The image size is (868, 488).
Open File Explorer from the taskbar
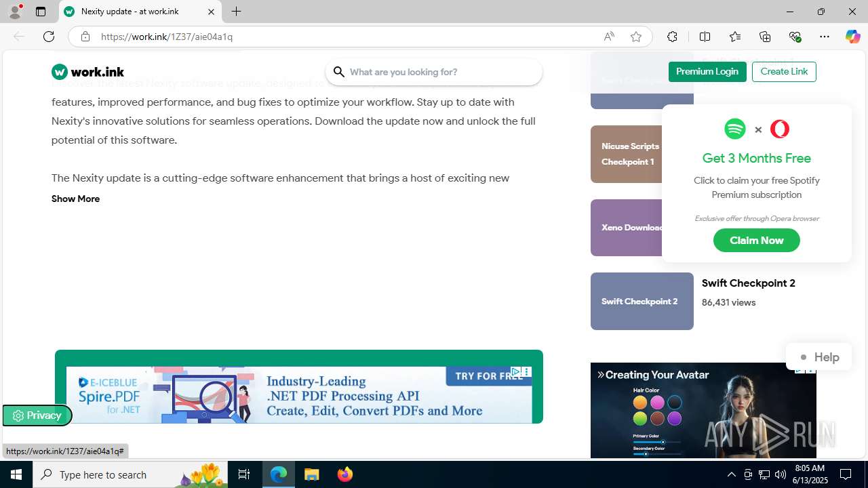click(312, 474)
